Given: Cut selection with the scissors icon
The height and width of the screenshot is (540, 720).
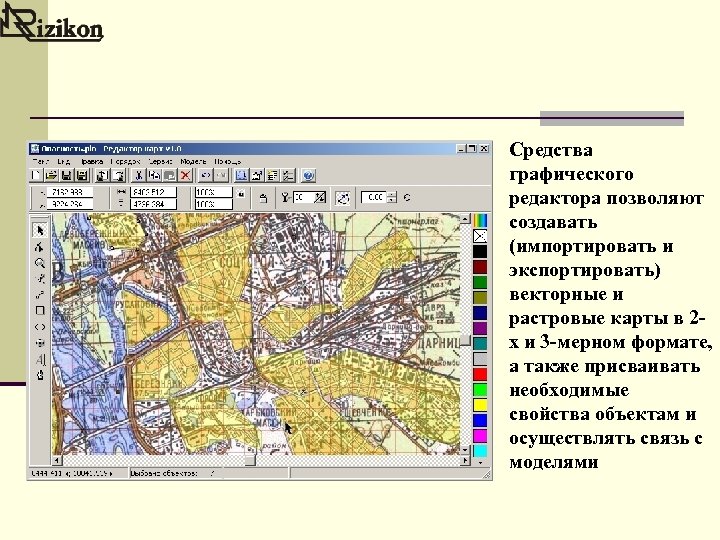Looking at the screenshot, I should coord(138,175).
